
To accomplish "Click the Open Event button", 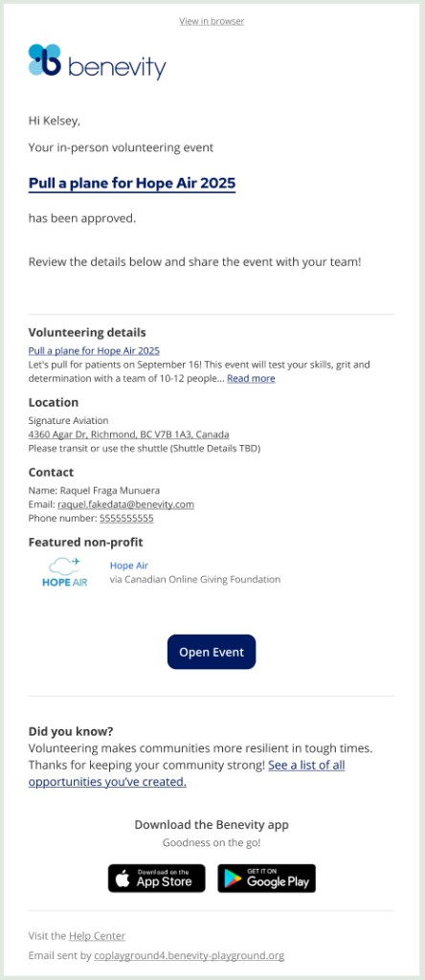I will tap(212, 652).
